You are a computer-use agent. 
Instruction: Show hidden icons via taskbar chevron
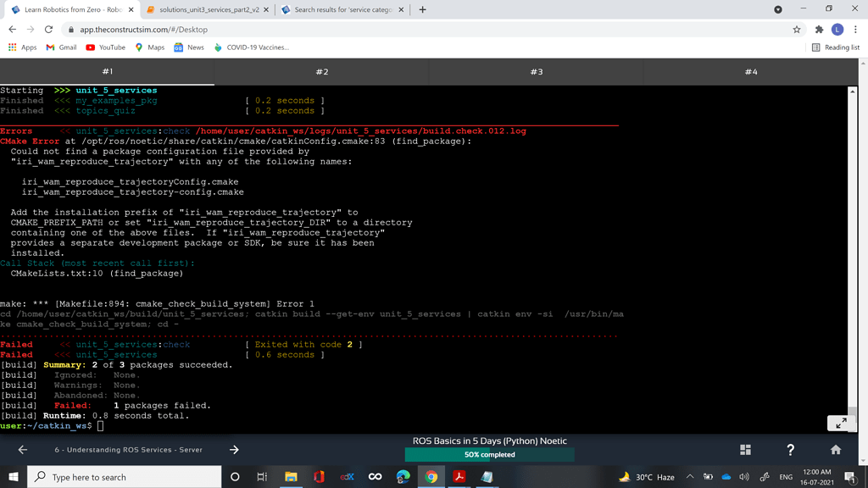(x=691, y=476)
